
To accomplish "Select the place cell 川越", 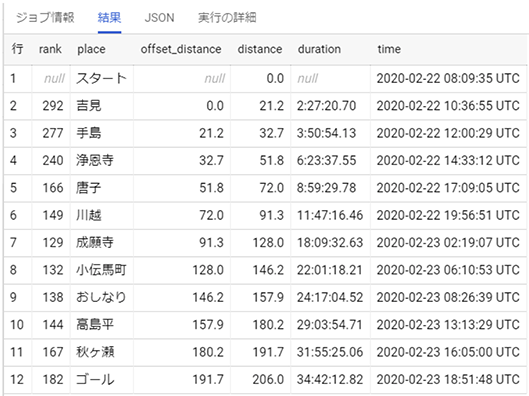I will [x=88, y=215].
